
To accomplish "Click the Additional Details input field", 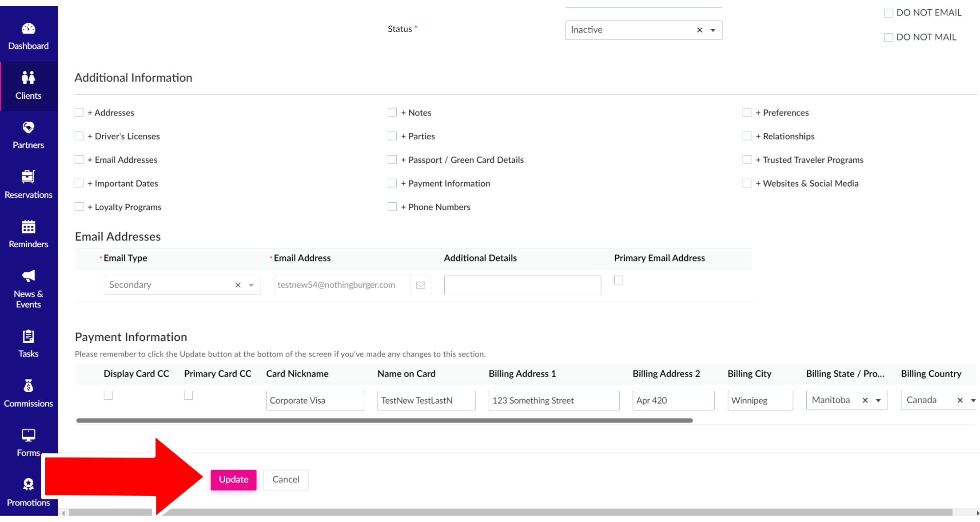I will pyautogui.click(x=522, y=285).
